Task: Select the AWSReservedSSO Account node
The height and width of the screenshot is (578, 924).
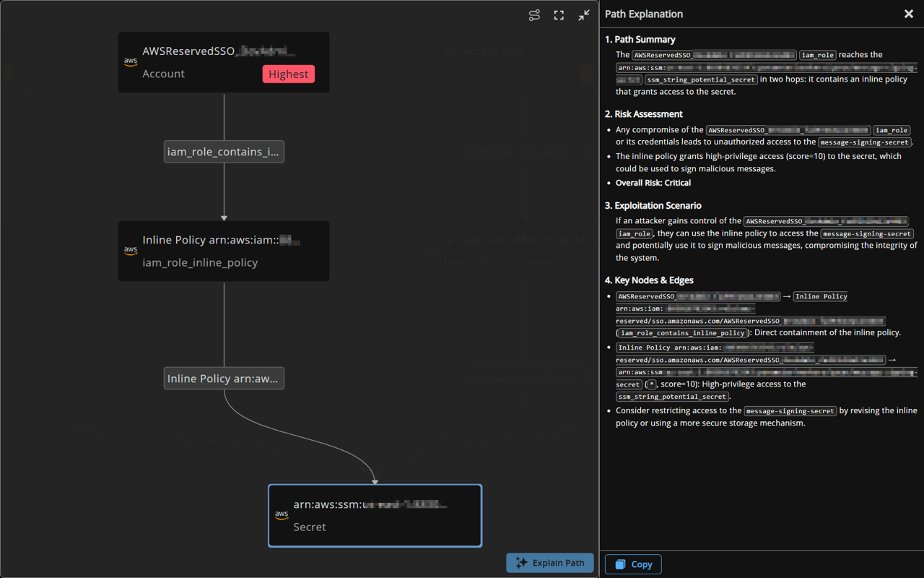Action: 224,62
